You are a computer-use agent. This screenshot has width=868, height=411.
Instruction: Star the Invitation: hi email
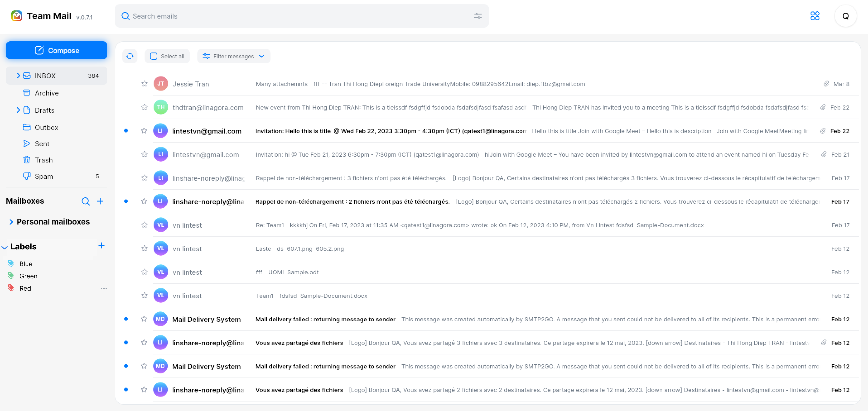click(x=145, y=154)
